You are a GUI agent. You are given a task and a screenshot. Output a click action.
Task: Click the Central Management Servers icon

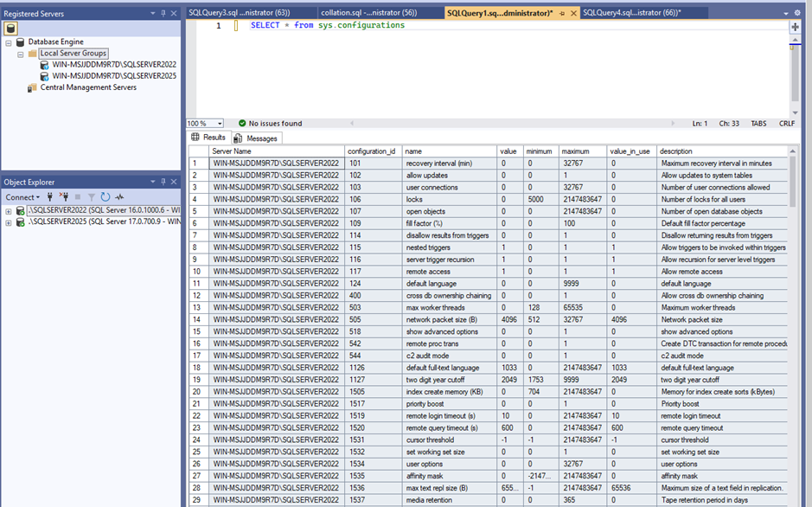pyautogui.click(x=32, y=87)
